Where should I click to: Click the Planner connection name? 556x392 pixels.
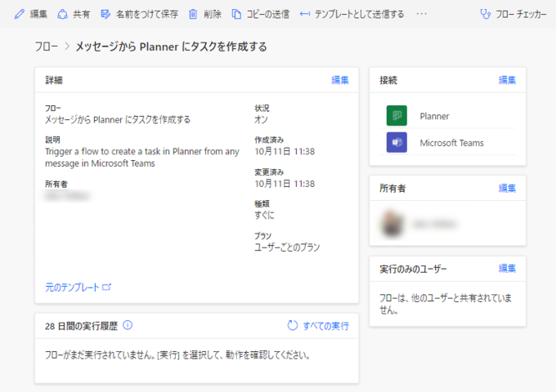point(434,116)
